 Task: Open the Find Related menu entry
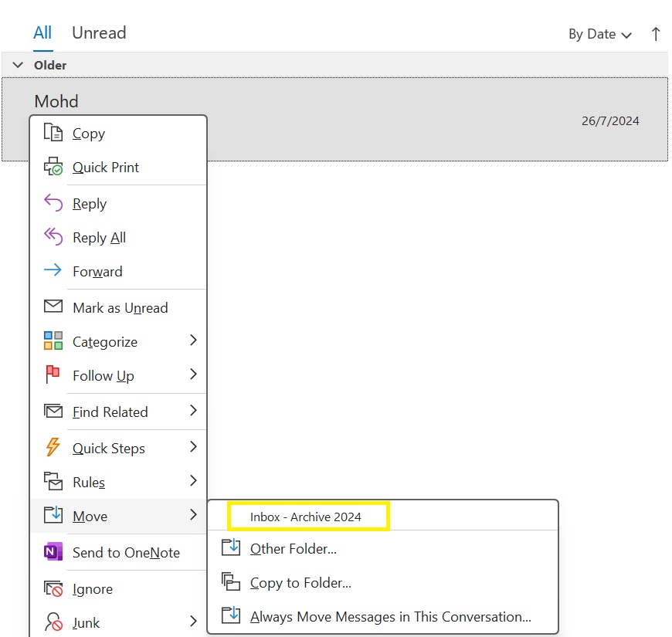pos(118,412)
